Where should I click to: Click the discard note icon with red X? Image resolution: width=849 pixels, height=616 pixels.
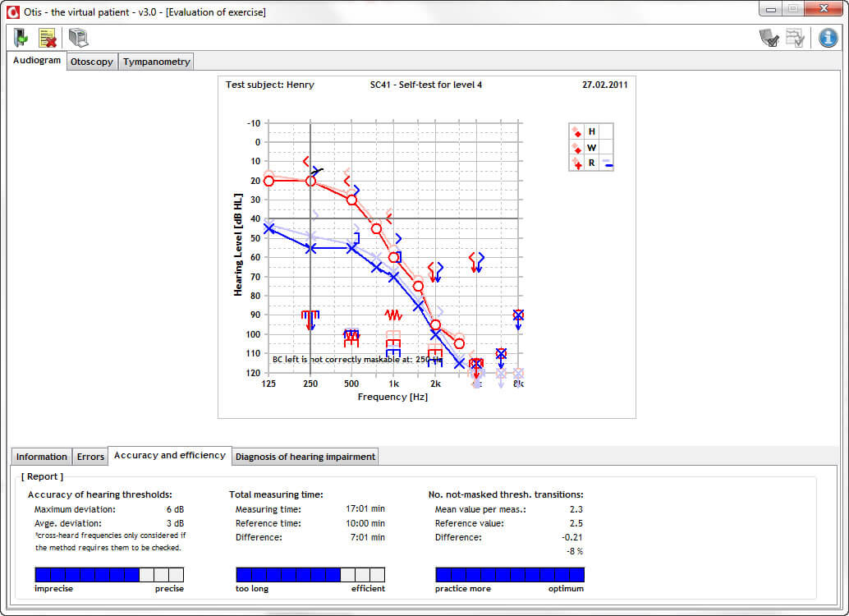click(47, 38)
